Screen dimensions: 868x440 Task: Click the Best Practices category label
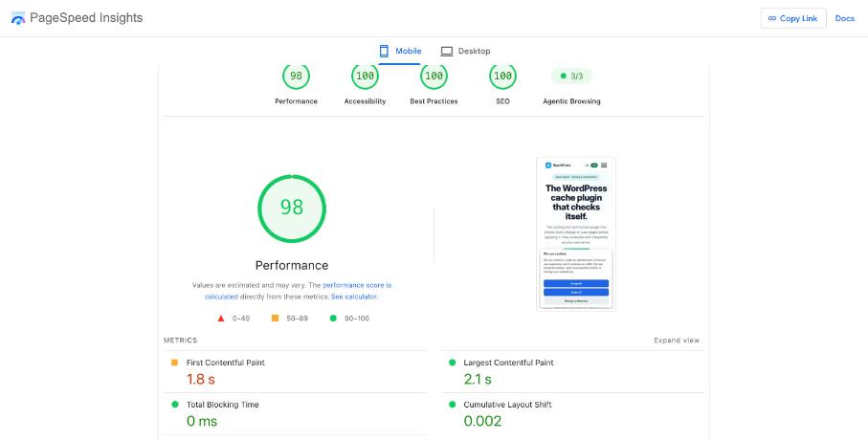[434, 101]
